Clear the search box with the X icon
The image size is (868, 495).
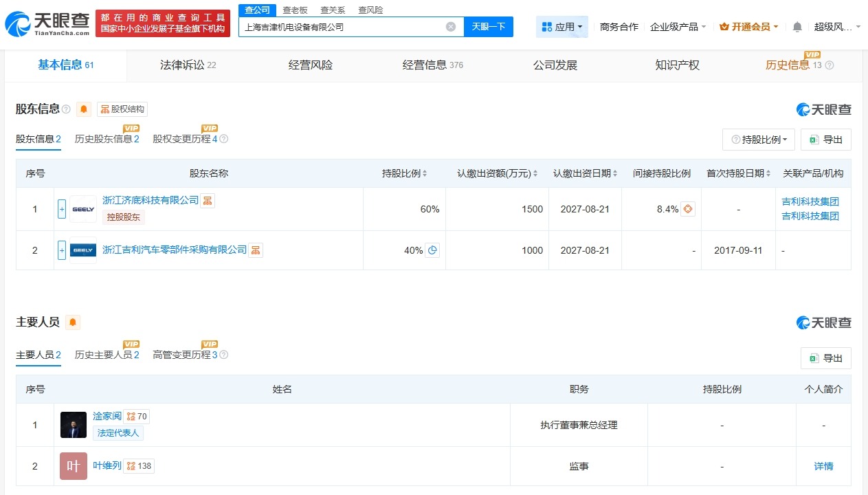point(450,26)
